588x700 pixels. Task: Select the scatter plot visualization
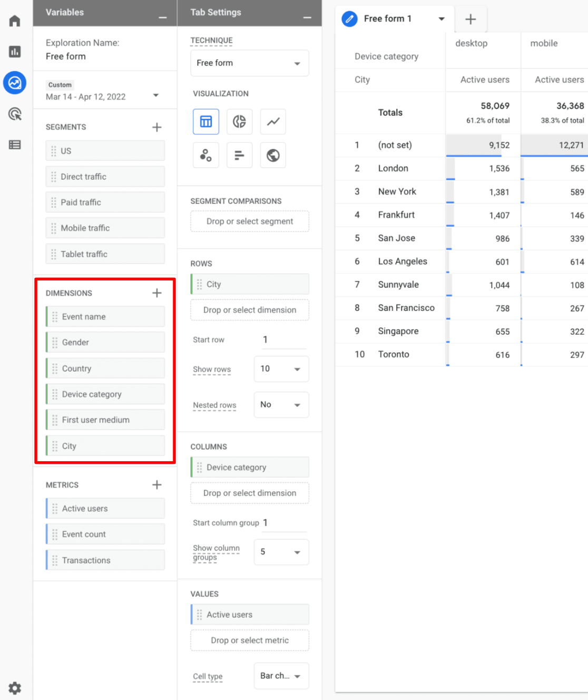(205, 155)
